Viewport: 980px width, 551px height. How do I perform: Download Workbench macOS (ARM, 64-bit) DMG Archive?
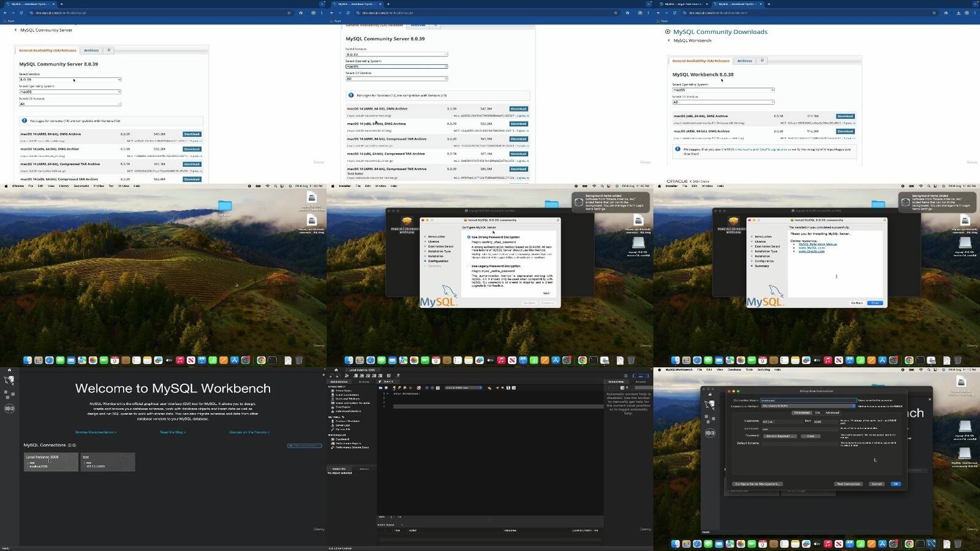(x=845, y=131)
